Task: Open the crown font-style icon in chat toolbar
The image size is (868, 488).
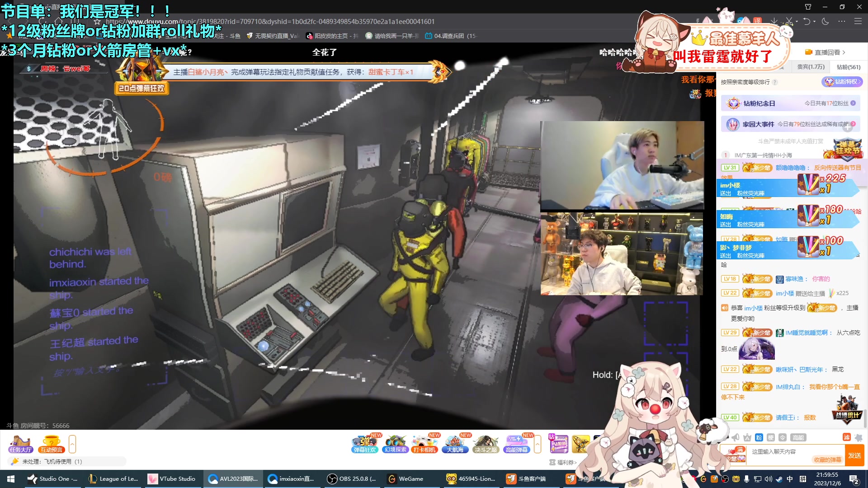Action: (x=747, y=437)
